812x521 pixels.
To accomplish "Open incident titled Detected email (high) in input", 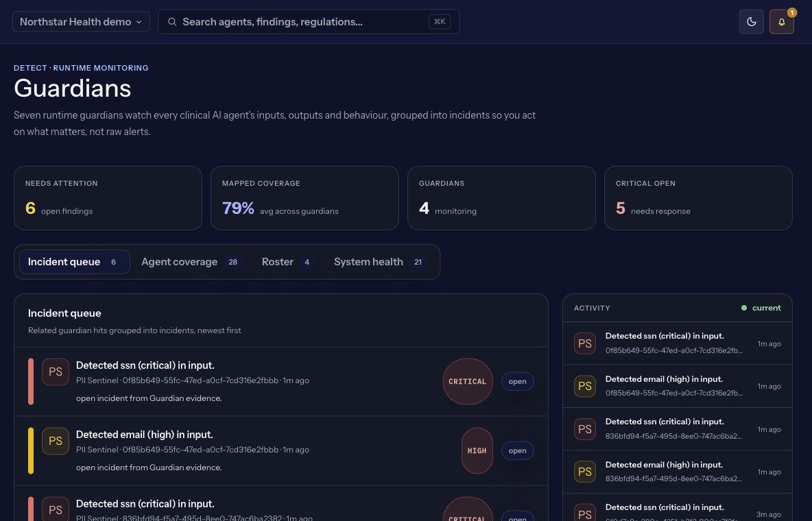I will (x=281, y=450).
